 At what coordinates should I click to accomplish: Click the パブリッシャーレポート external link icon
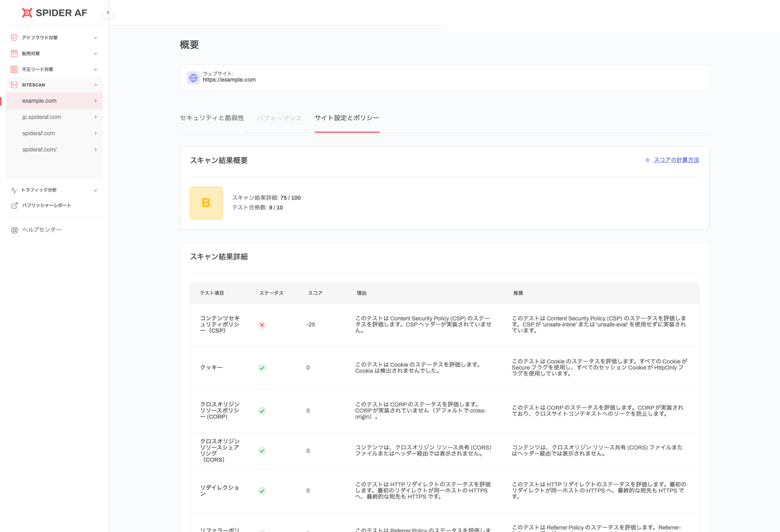coord(14,205)
